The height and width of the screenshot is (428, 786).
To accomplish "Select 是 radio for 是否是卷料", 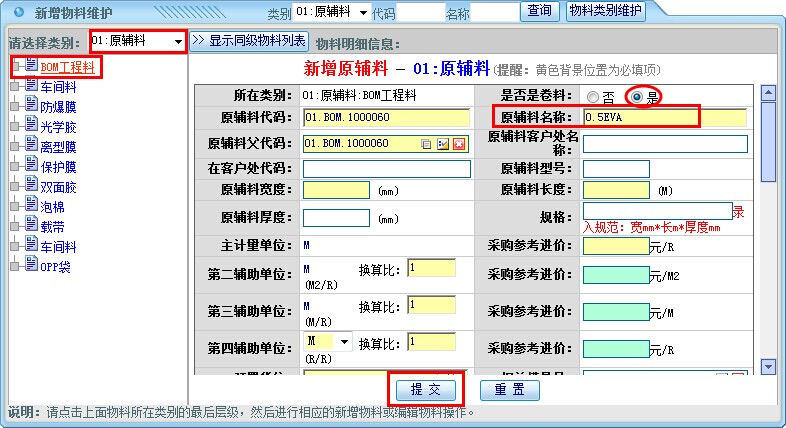I will coord(634,97).
